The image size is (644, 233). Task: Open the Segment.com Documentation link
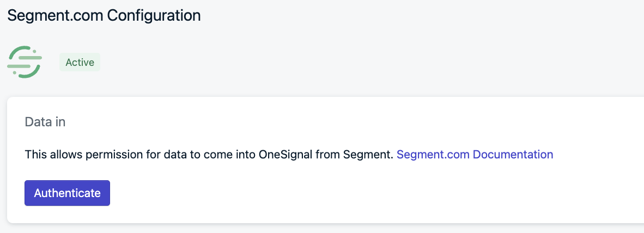click(475, 155)
